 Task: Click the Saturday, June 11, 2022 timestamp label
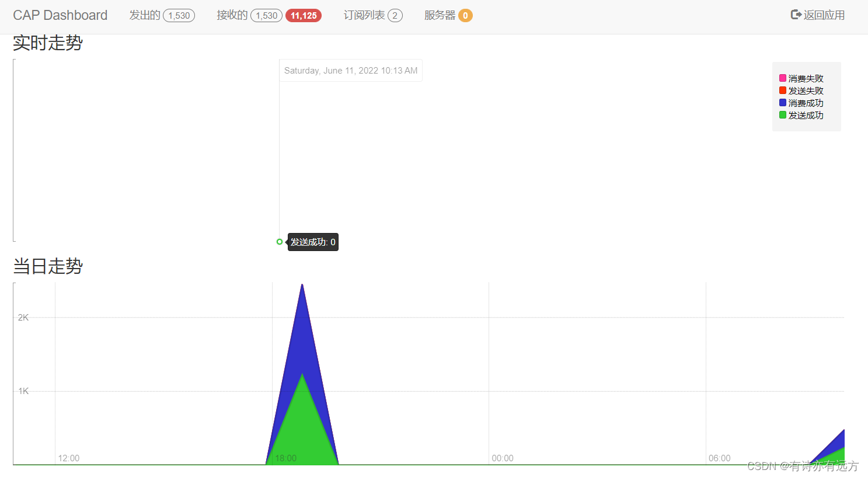tap(351, 71)
